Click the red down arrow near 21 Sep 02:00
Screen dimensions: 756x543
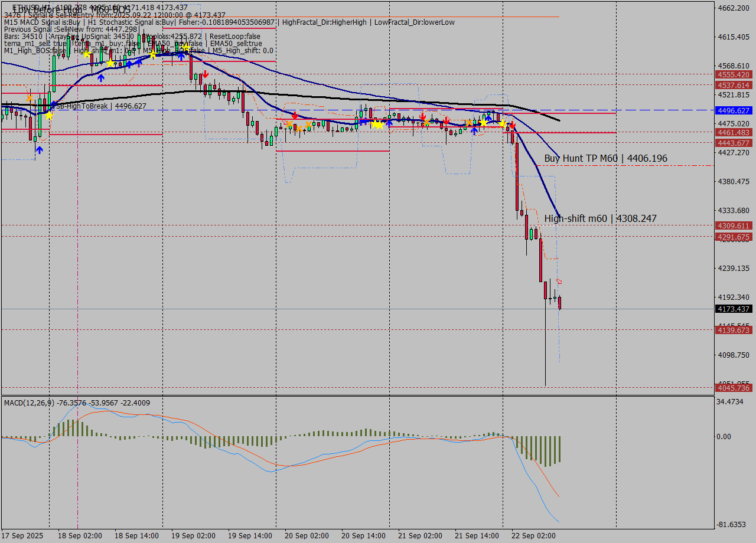(422, 117)
